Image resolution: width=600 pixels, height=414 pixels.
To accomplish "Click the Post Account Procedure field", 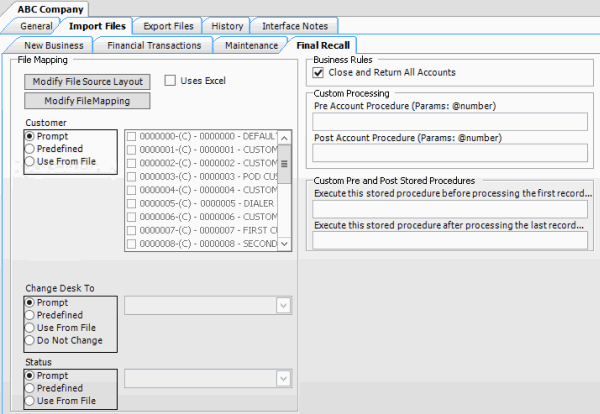I will click(x=450, y=153).
